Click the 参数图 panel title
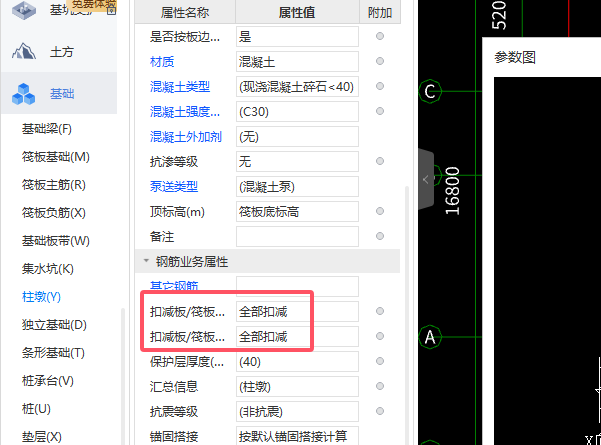Viewport: 601px width, 445px height. tap(515, 57)
